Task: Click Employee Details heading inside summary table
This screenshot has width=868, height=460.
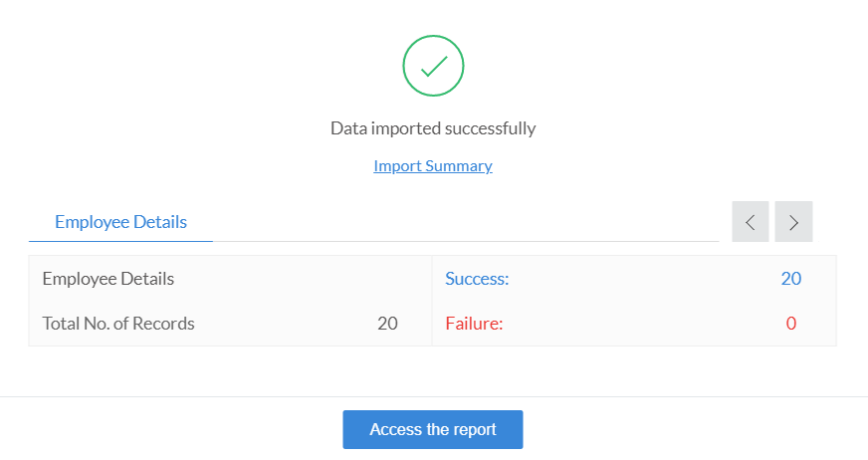Action: [x=108, y=279]
